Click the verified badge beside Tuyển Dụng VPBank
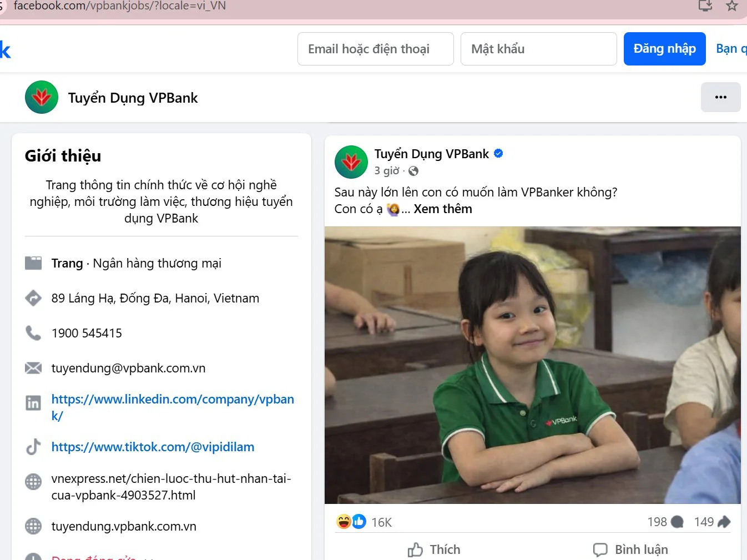The height and width of the screenshot is (560, 747). 498,154
